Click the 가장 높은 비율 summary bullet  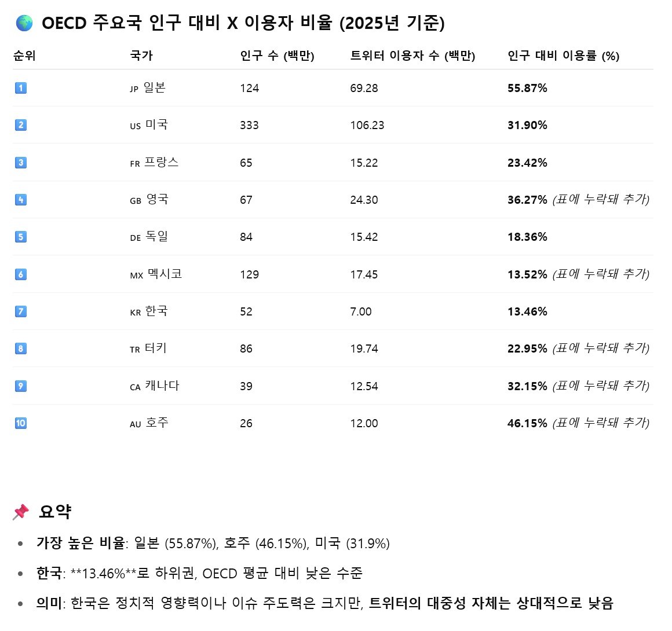(x=213, y=544)
